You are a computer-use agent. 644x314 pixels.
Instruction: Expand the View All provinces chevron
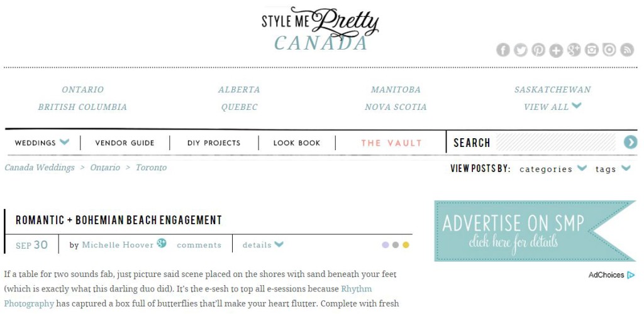(576, 106)
